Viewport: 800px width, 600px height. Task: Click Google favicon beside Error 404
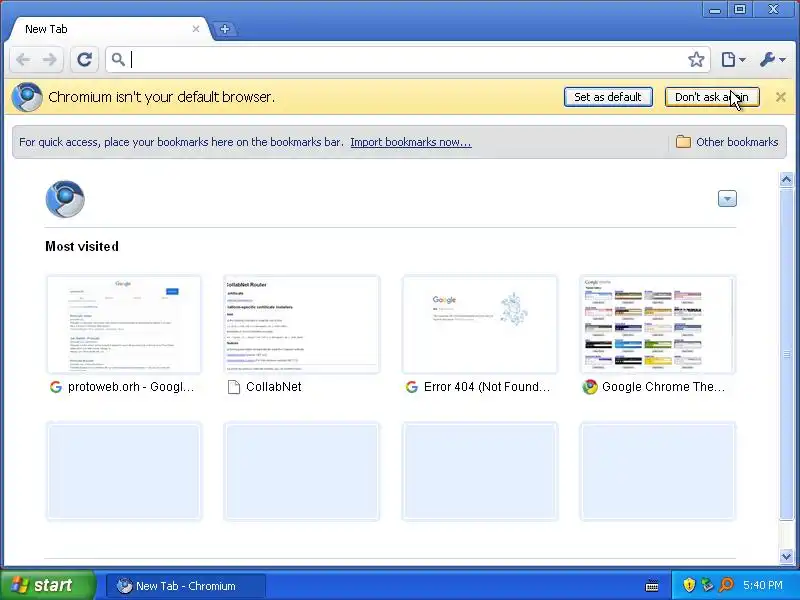coord(412,387)
